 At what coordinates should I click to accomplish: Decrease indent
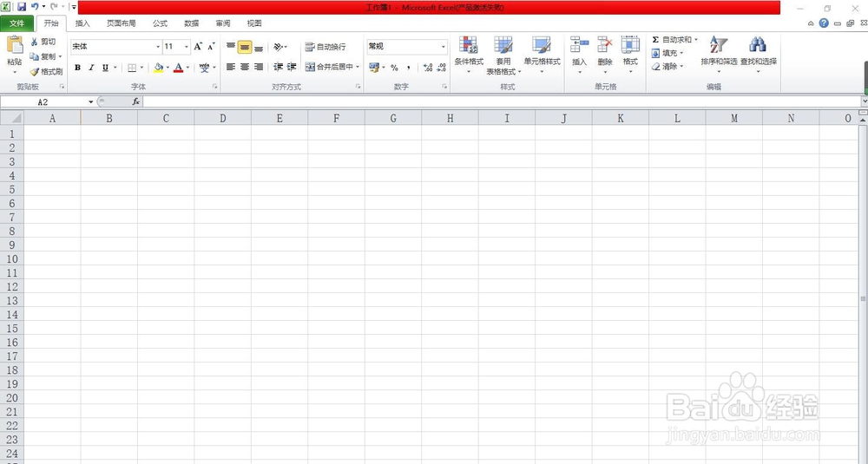pos(278,67)
